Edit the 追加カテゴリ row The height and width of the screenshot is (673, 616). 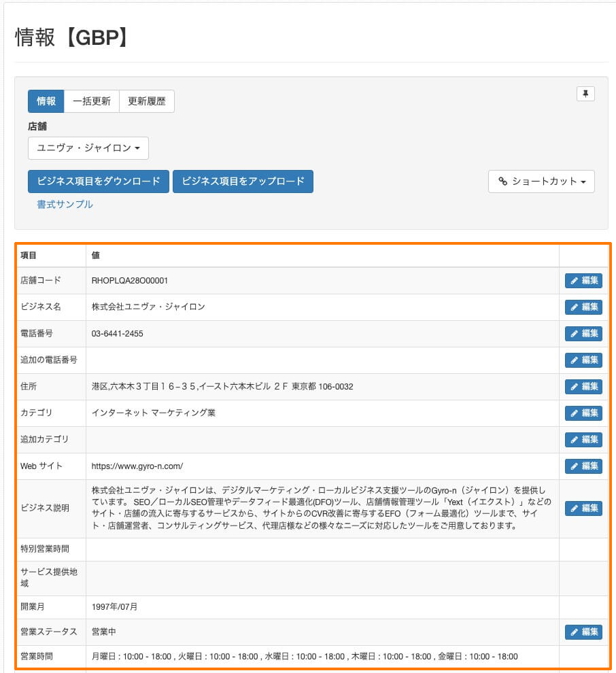pyautogui.click(x=583, y=440)
